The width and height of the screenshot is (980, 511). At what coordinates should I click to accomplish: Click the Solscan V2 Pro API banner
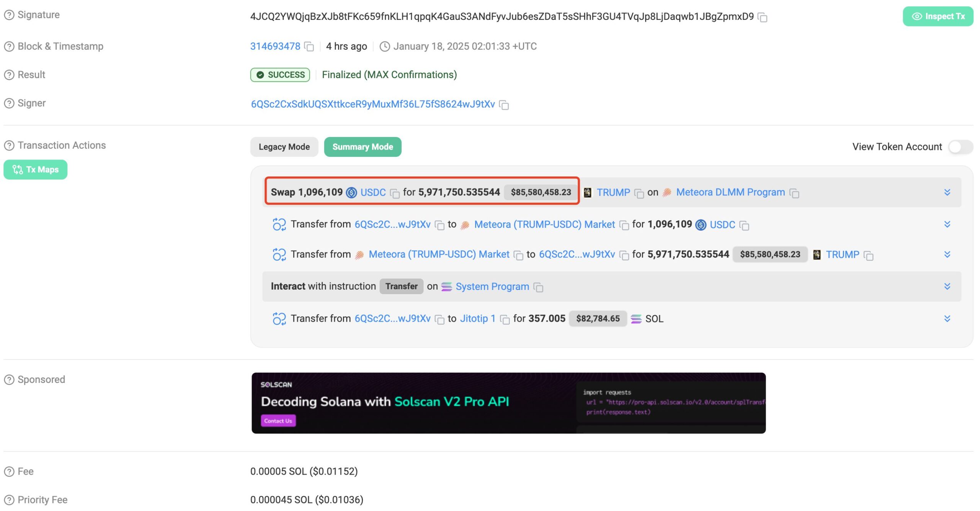tap(508, 403)
